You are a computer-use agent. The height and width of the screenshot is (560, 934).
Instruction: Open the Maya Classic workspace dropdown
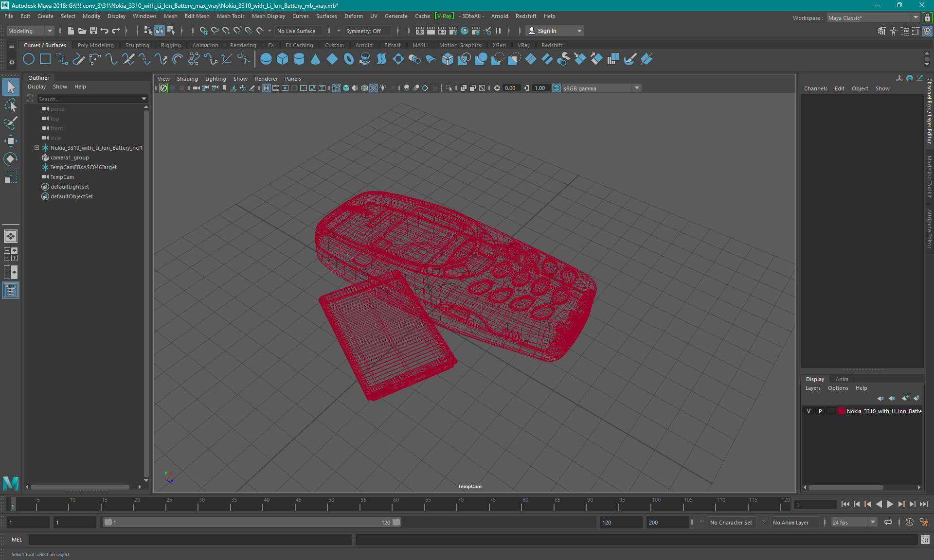[x=873, y=17]
